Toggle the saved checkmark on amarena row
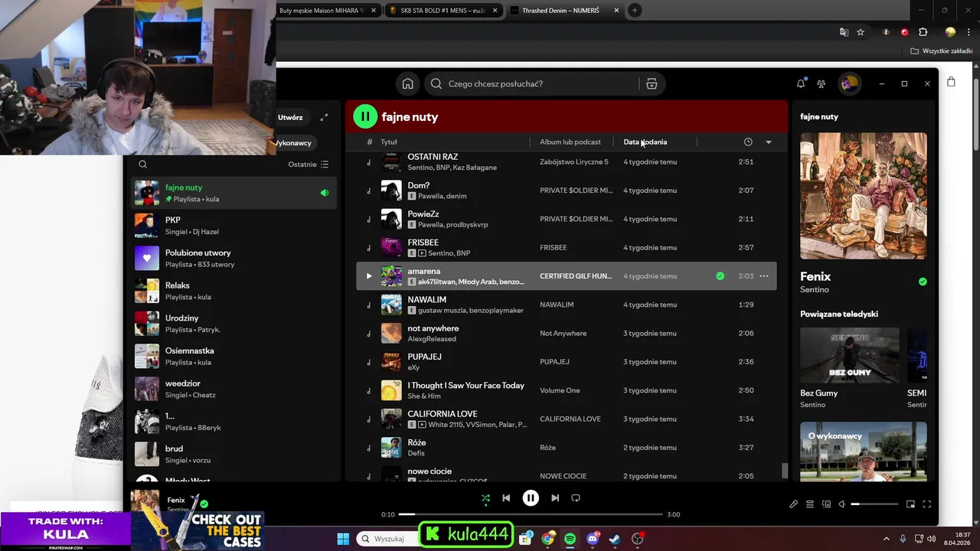 click(x=720, y=276)
